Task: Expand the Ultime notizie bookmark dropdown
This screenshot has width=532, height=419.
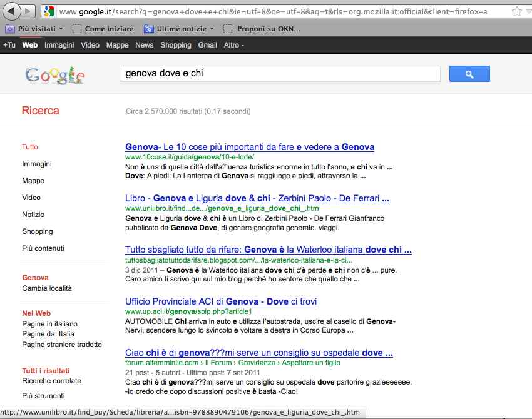Action: pyautogui.click(x=212, y=29)
